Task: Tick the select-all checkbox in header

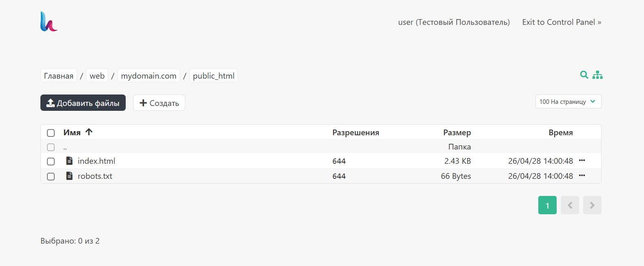Action: click(x=51, y=133)
